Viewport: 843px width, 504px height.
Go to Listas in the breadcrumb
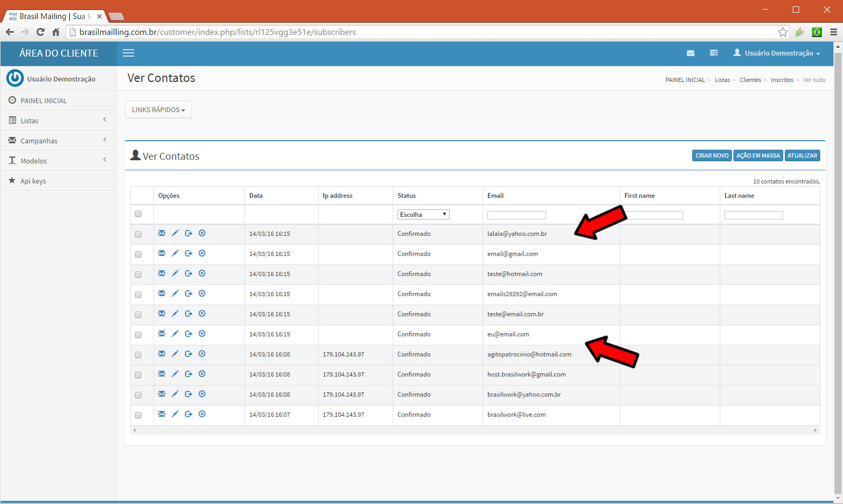click(x=722, y=80)
